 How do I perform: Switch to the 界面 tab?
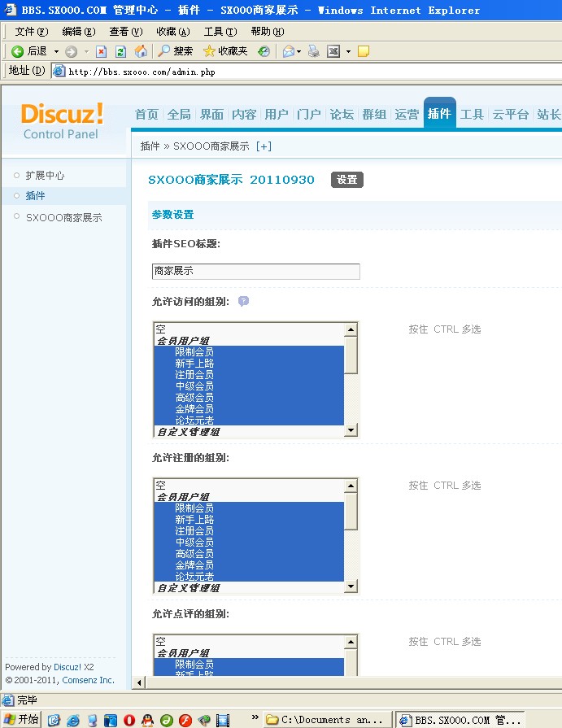pos(211,114)
